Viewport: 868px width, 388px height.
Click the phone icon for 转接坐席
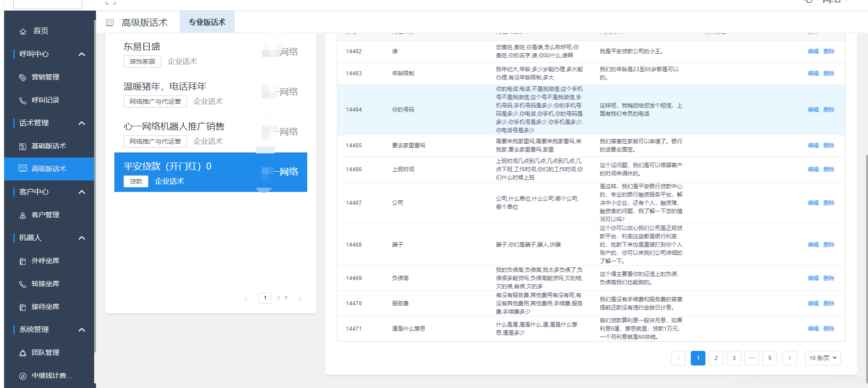click(23, 284)
